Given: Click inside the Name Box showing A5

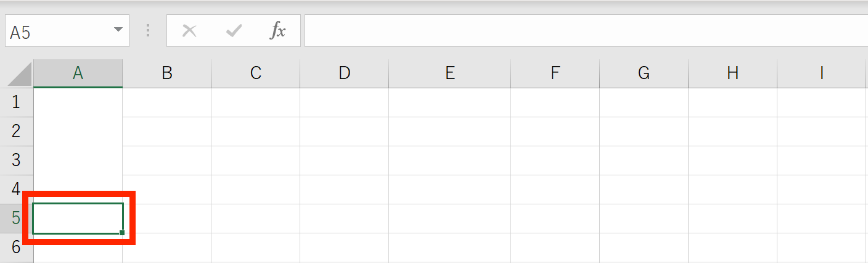Looking at the screenshot, I should (59, 31).
